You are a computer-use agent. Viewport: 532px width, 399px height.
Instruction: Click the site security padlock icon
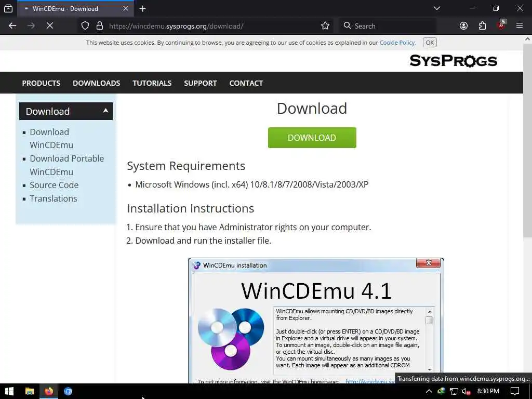tap(100, 26)
